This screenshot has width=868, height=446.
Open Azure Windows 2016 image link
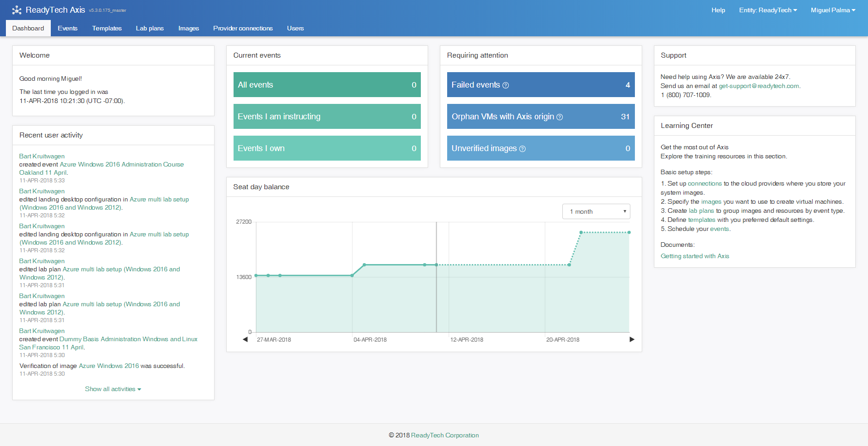pyautogui.click(x=109, y=366)
